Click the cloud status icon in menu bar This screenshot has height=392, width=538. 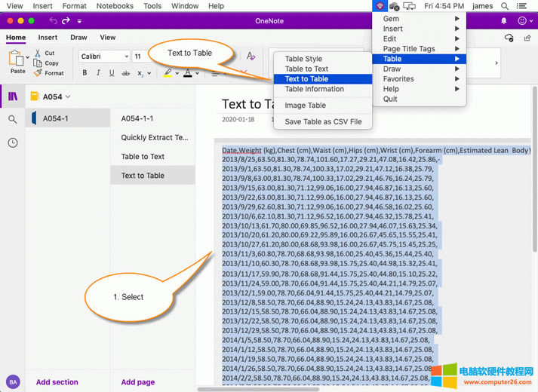[x=394, y=6]
